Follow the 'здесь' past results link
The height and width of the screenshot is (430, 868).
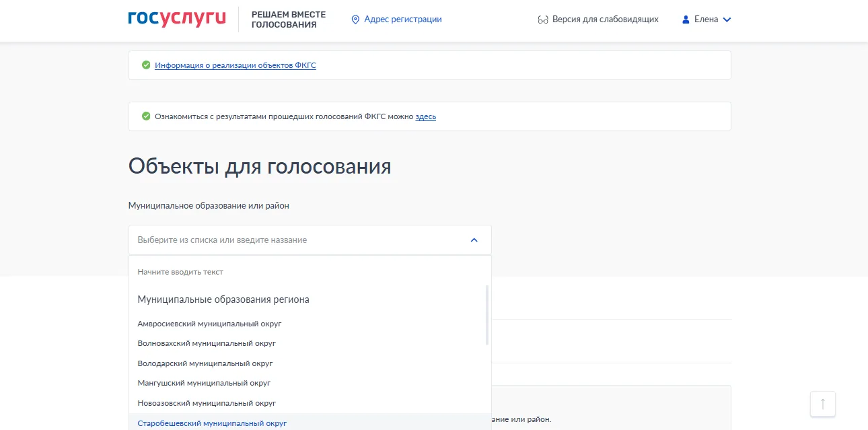[x=425, y=116]
